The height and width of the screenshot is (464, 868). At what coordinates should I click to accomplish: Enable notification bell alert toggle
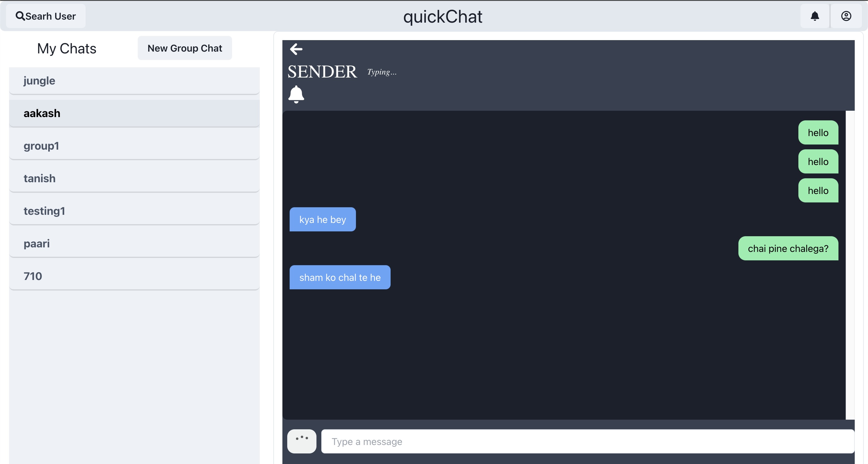pos(296,93)
